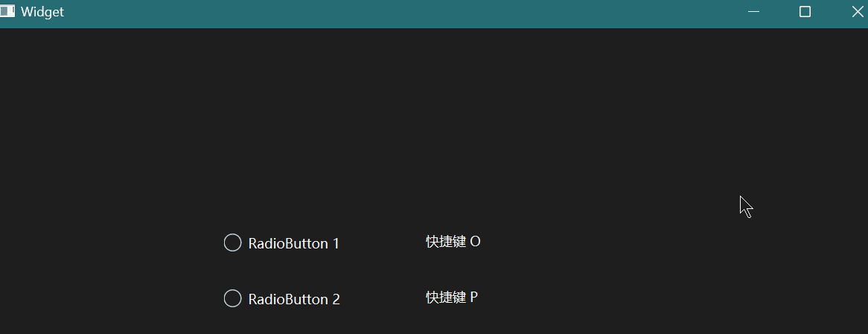Click the 快捷键 O shortcut label
The image size is (868, 334).
click(x=453, y=242)
